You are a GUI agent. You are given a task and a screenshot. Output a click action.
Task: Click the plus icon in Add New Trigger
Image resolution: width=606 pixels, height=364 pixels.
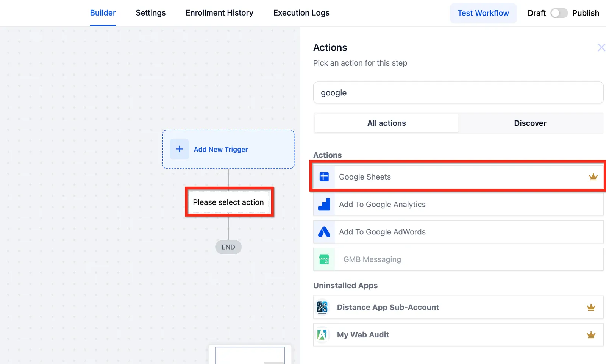[180, 149]
